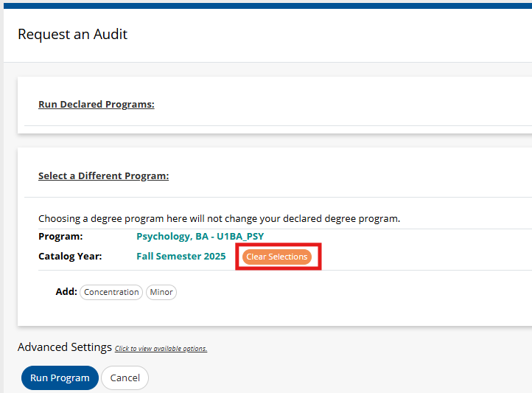Click the declared degree program notice text
532x393 pixels.
click(x=219, y=218)
